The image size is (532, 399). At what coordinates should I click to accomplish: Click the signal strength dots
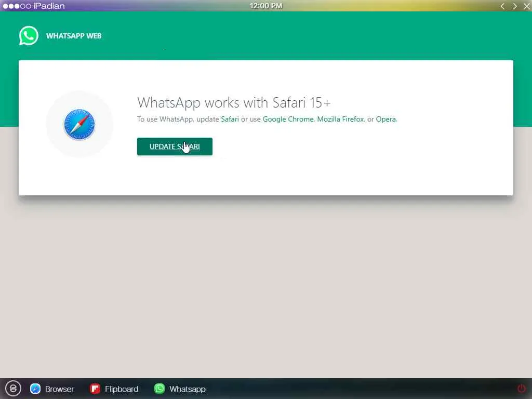click(17, 6)
